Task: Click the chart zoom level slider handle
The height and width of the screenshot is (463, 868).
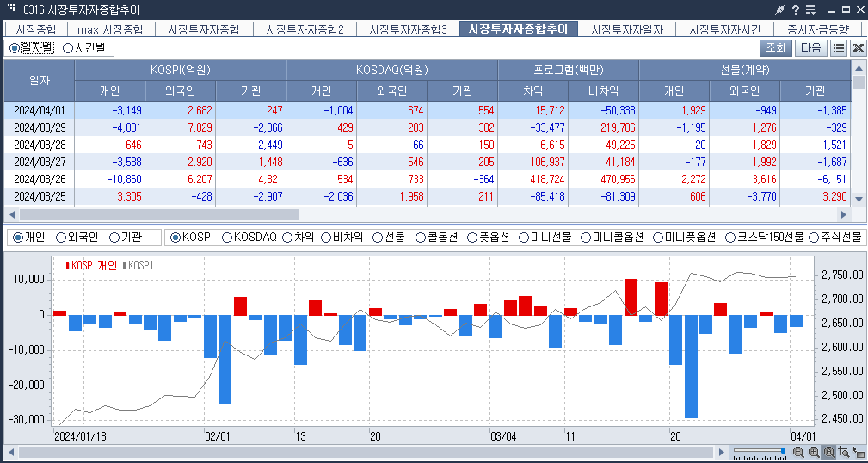Action: click(x=783, y=451)
